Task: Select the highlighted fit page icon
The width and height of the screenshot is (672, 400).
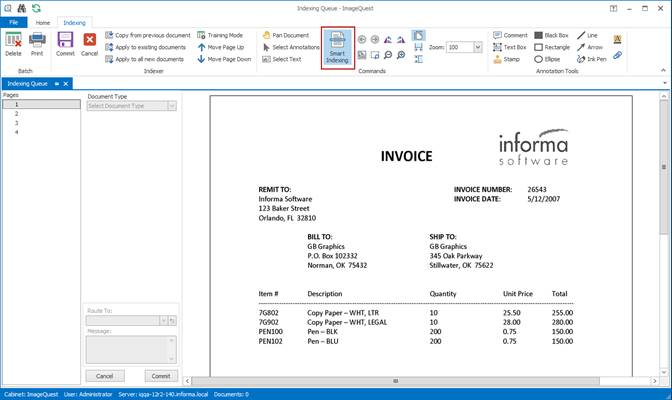Action: coord(419,35)
